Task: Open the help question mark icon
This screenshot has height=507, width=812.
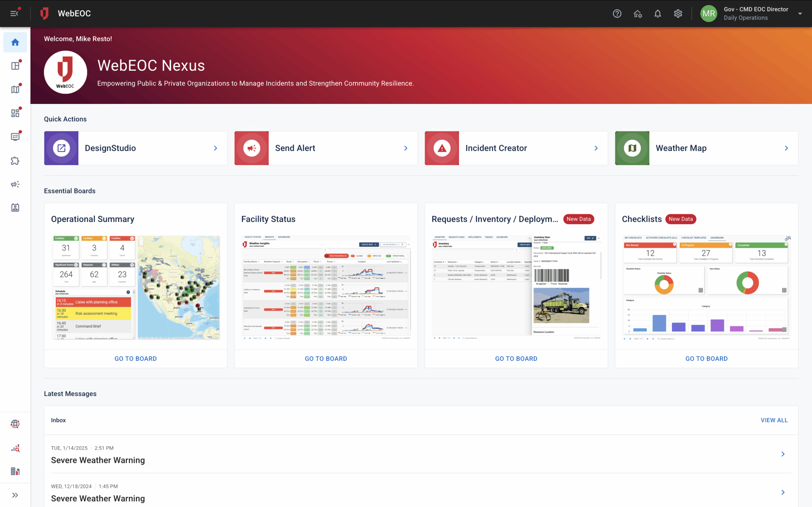Action: click(617, 13)
